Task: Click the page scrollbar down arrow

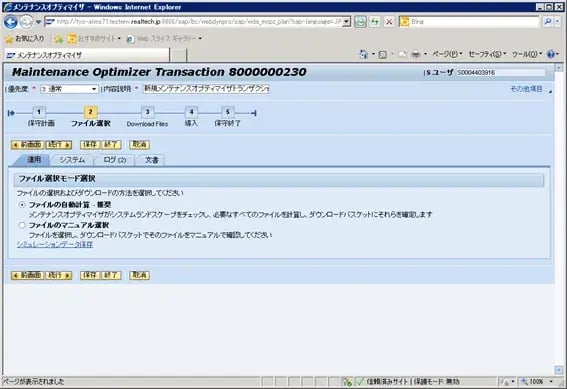Action: 559,370
